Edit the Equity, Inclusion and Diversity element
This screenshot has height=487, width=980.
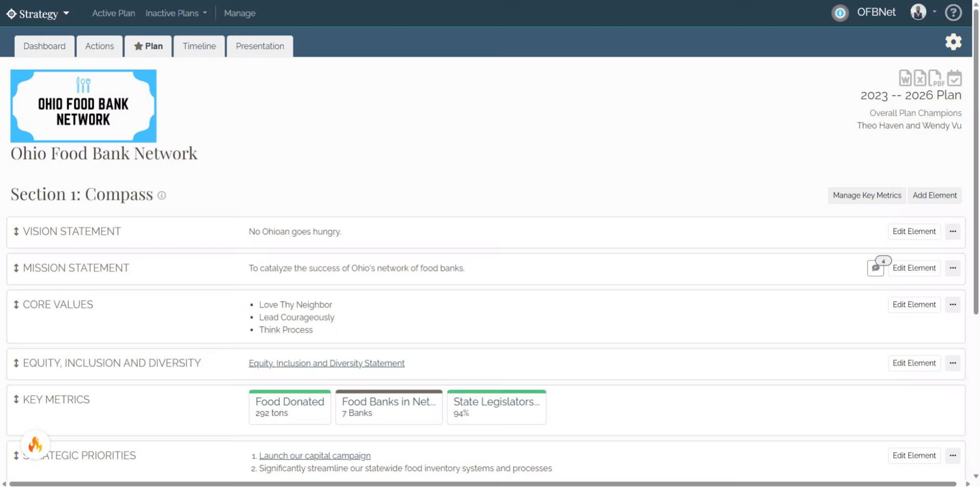pyautogui.click(x=914, y=363)
